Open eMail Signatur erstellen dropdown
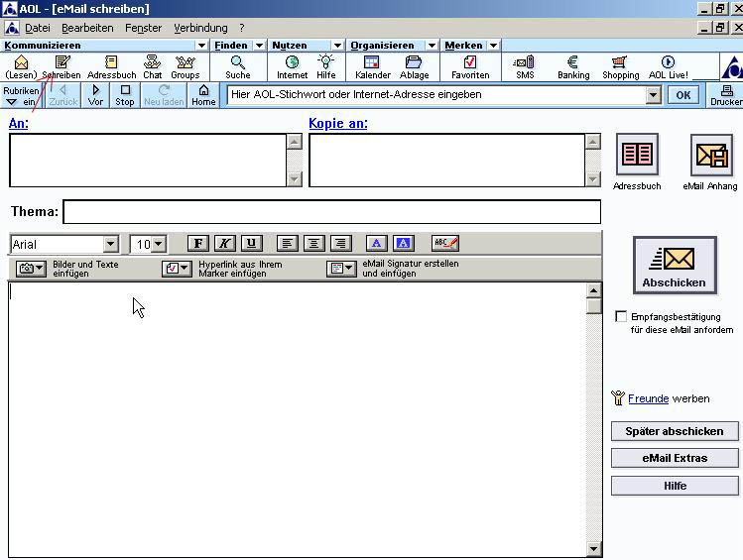743x560 pixels. pyautogui.click(x=341, y=269)
